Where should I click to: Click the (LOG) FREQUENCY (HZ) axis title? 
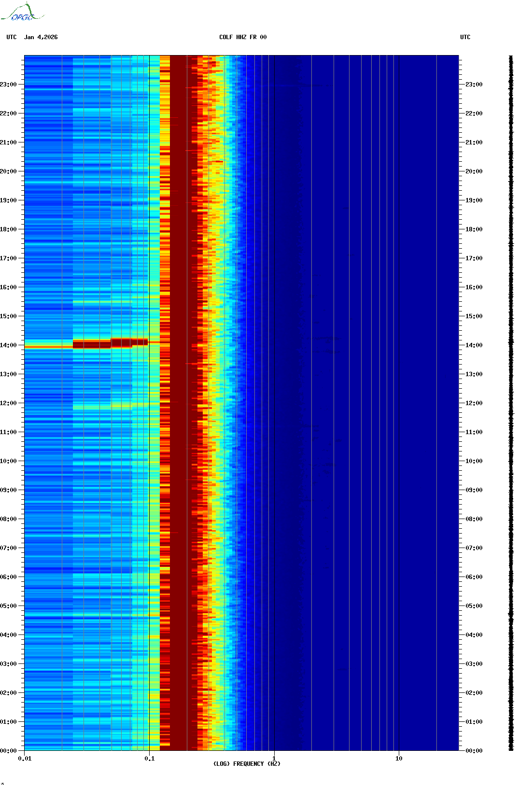pos(247,764)
